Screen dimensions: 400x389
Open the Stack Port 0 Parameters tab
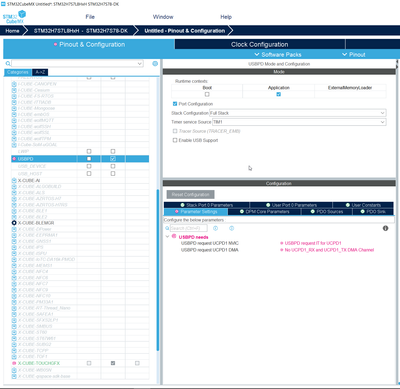pyautogui.click(x=207, y=205)
